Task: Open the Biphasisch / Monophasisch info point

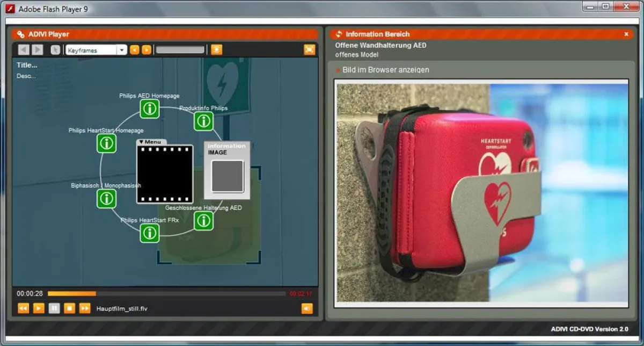Action: coord(108,198)
